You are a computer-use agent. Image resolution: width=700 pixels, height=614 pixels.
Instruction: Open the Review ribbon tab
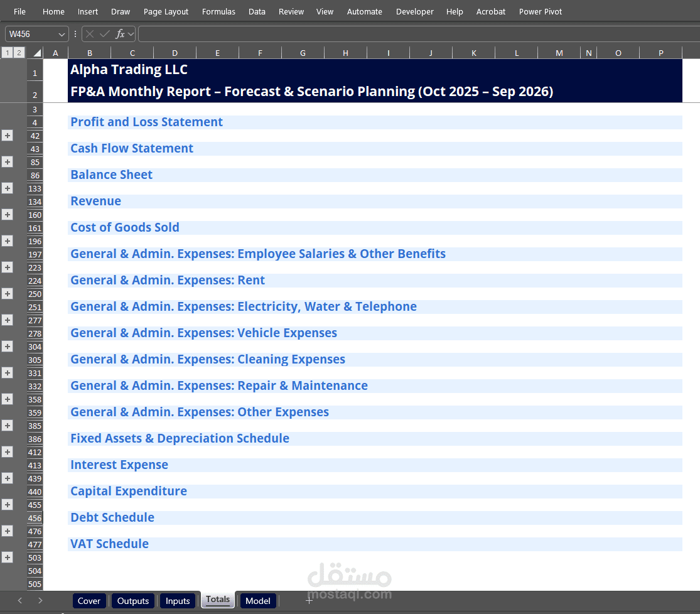[291, 11]
